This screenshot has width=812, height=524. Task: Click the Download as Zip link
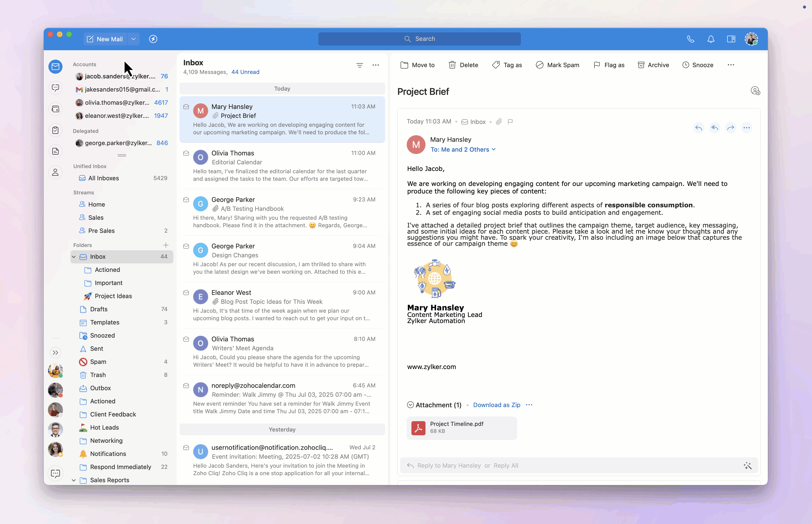coord(496,405)
